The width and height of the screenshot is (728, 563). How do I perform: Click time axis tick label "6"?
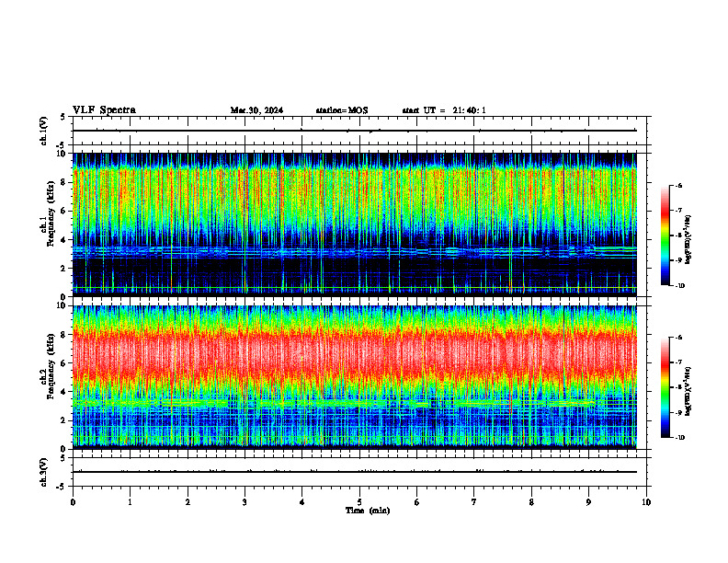(417, 502)
